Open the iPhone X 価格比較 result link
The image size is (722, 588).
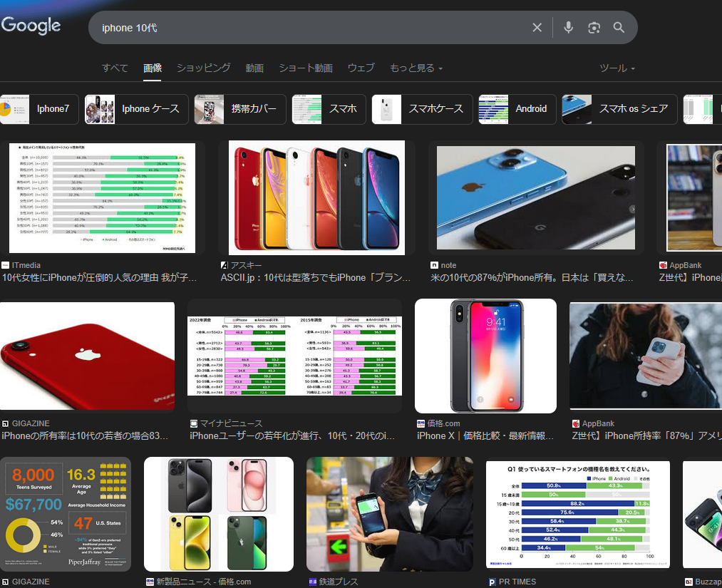(x=485, y=435)
